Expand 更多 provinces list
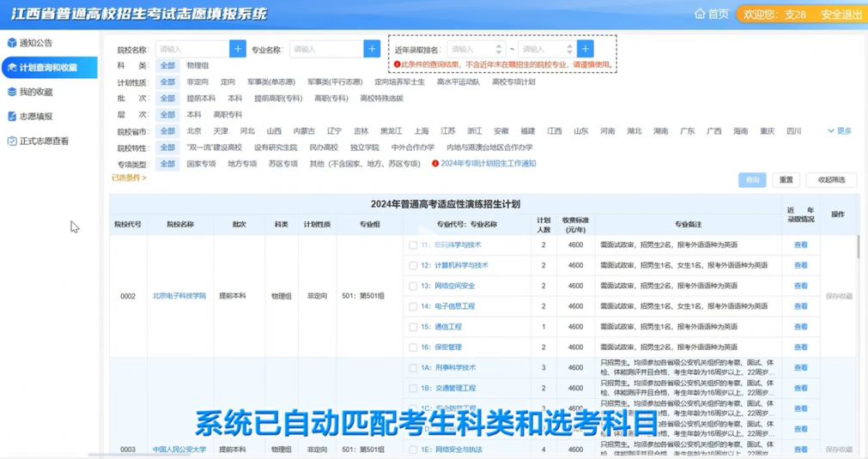Image resolution: width=868 pixels, height=459 pixels. coord(839,131)
